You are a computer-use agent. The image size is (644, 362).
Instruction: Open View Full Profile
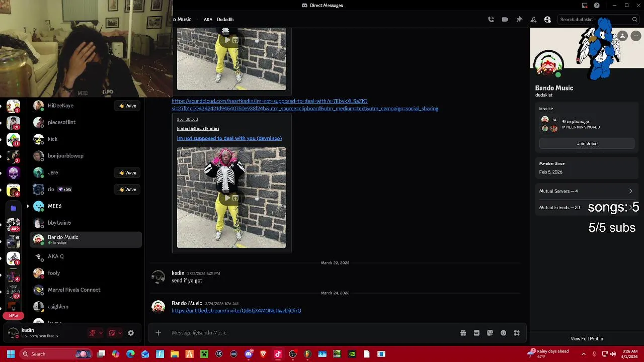[587, 339]
